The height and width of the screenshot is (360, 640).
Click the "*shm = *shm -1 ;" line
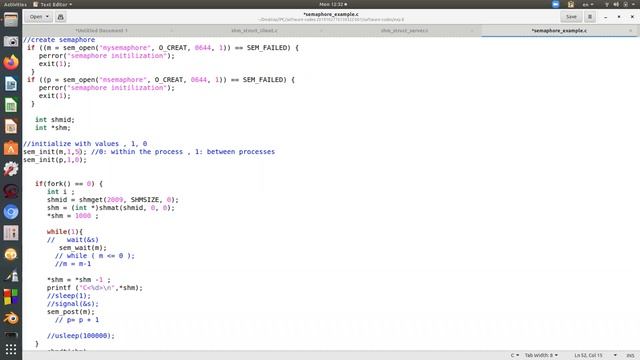79,280
